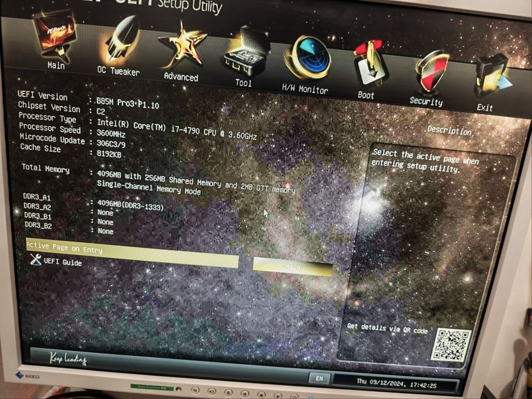Screen dimensions: 532x399
Task: Click Single-Channel Memory Mode text
Action: click(149, 188)
